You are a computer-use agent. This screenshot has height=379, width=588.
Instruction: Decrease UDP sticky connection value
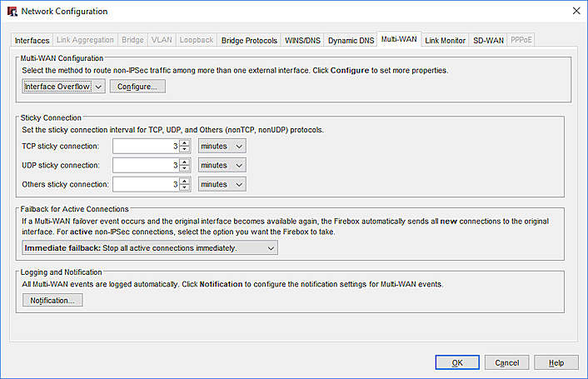[x=185, y=169]
